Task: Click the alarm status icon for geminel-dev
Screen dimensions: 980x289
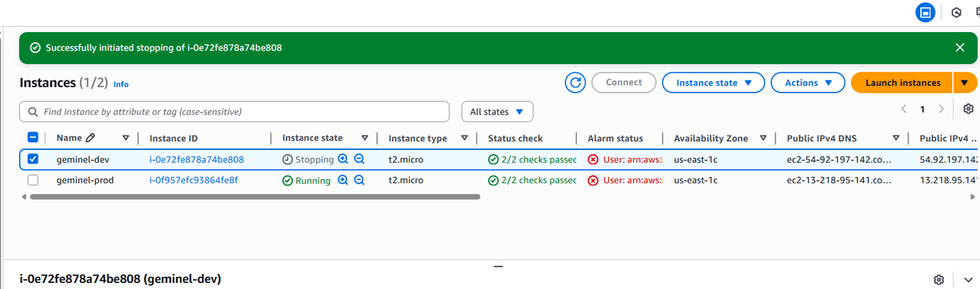Action: tap(593, 159)
